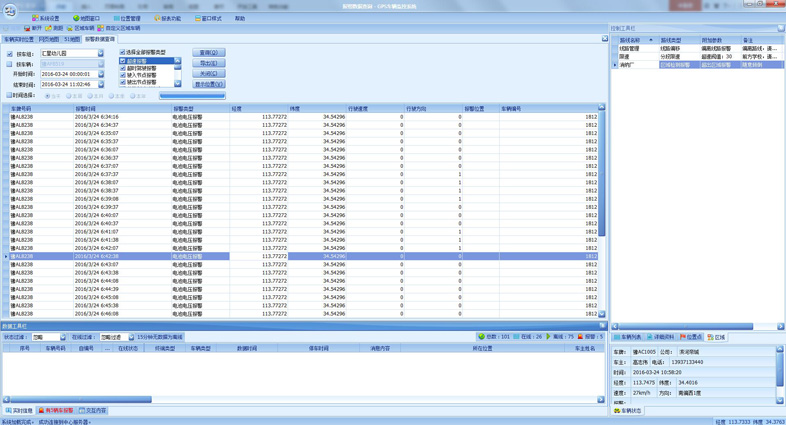
Task: Click the 查询 button
Action: (x=208, y=53)
